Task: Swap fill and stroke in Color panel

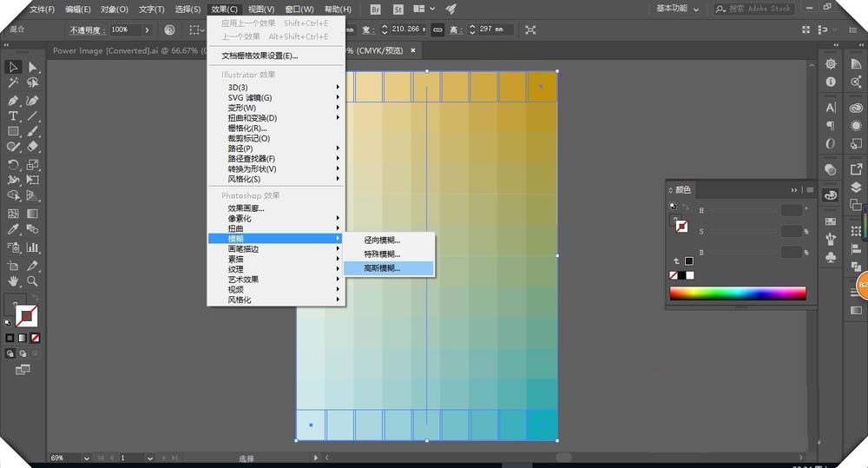Action: click(686, 207)
